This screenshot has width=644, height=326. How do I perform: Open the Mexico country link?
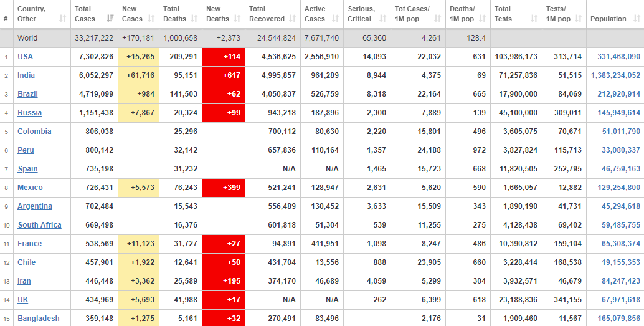pyautogui.click(x=29, y=188)
